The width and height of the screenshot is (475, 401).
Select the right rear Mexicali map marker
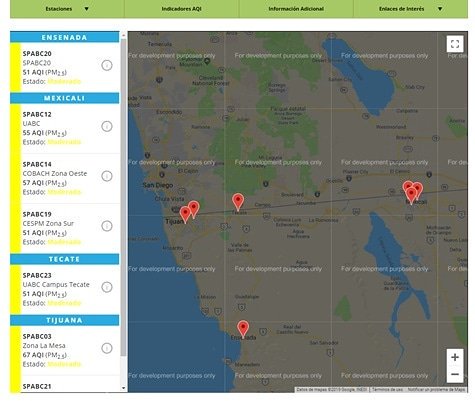[418, 188]
